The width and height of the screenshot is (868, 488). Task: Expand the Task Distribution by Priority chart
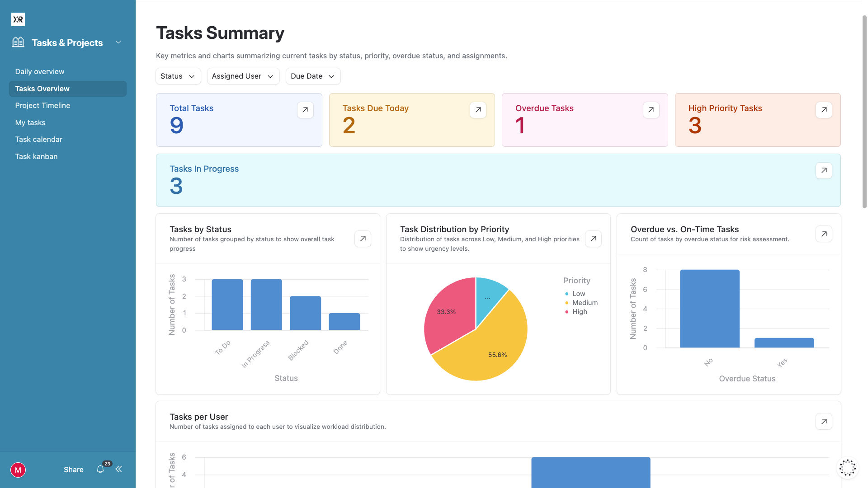tap(593, 239)
